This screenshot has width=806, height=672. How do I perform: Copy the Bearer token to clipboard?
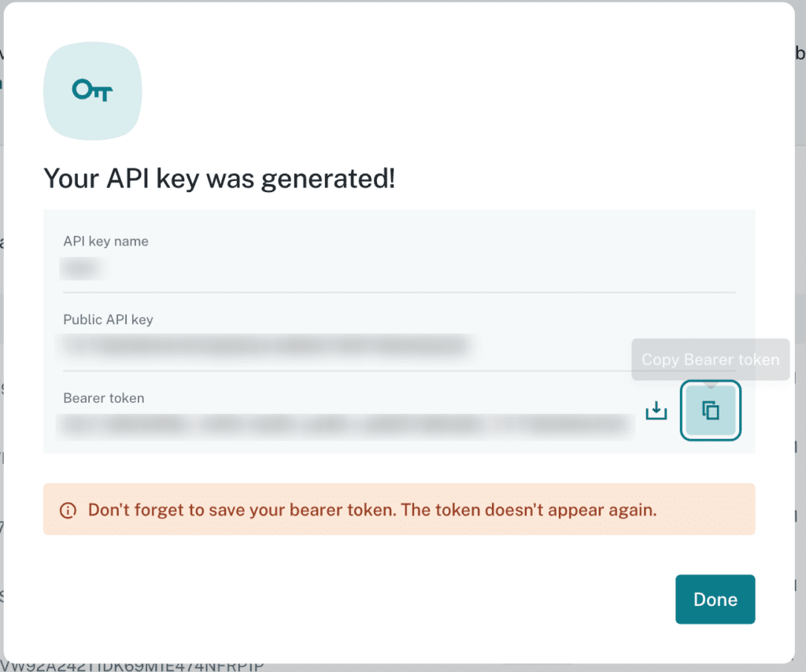[711, 411]
